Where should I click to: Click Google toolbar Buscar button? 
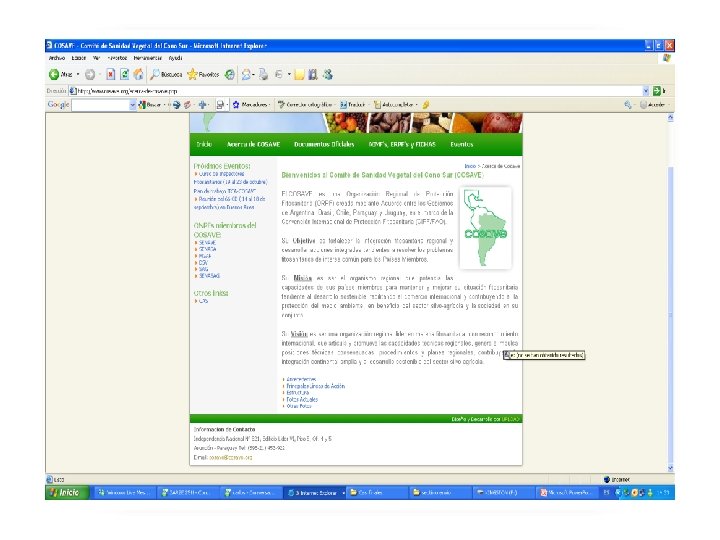pyautogui.click(x=149, y=105)
